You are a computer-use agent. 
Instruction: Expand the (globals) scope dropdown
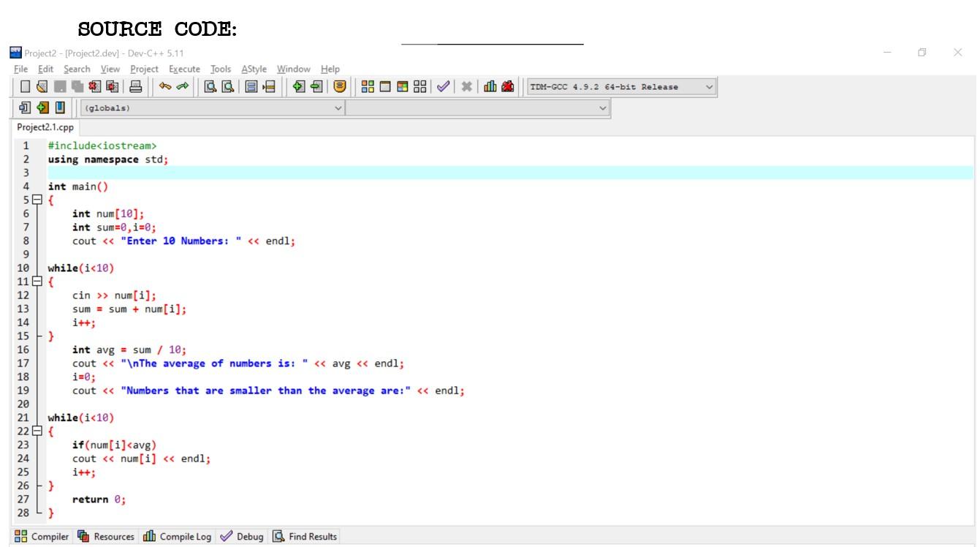tap(212, 109)
